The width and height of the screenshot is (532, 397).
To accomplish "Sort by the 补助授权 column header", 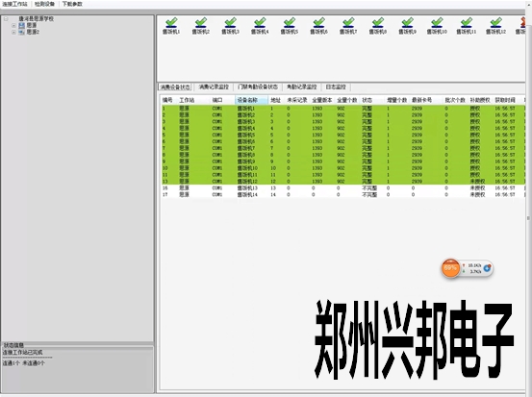I will click(480, 100).
